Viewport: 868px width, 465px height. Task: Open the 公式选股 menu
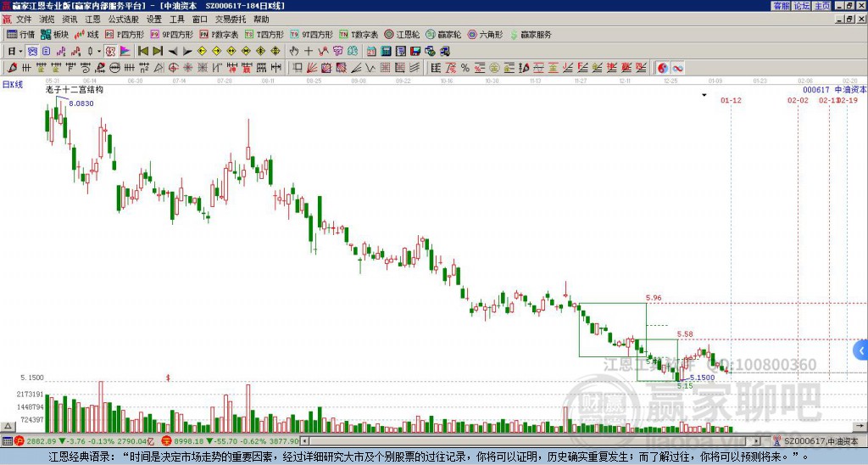(x=122, y=19)
